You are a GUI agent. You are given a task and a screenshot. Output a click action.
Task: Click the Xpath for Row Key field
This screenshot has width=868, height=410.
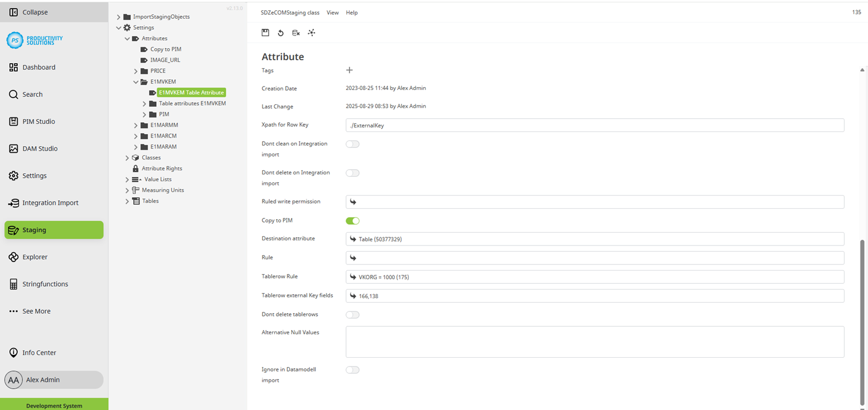[x=595, y=125]
